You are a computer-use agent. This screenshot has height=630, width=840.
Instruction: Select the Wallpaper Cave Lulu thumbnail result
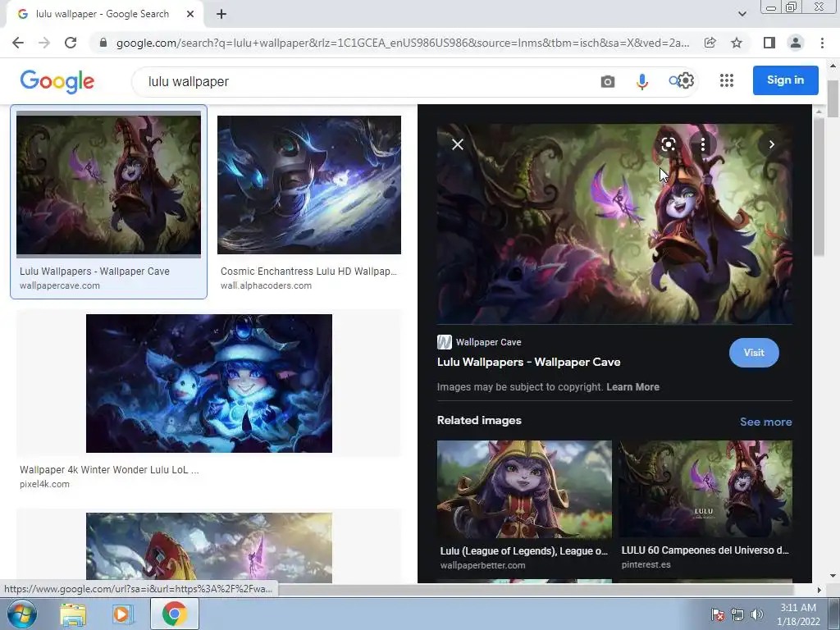pyautogui.click(x=109, y=185)
